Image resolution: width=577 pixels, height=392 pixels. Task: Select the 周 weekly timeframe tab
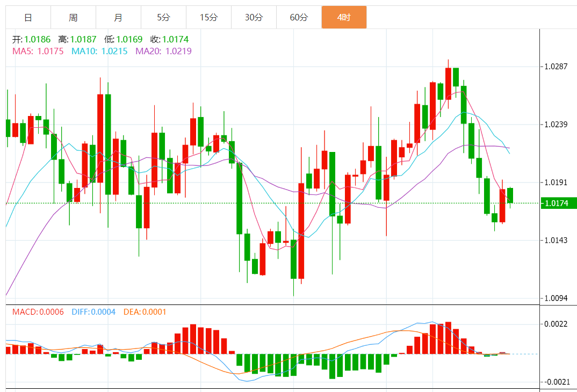click(73, 17)
